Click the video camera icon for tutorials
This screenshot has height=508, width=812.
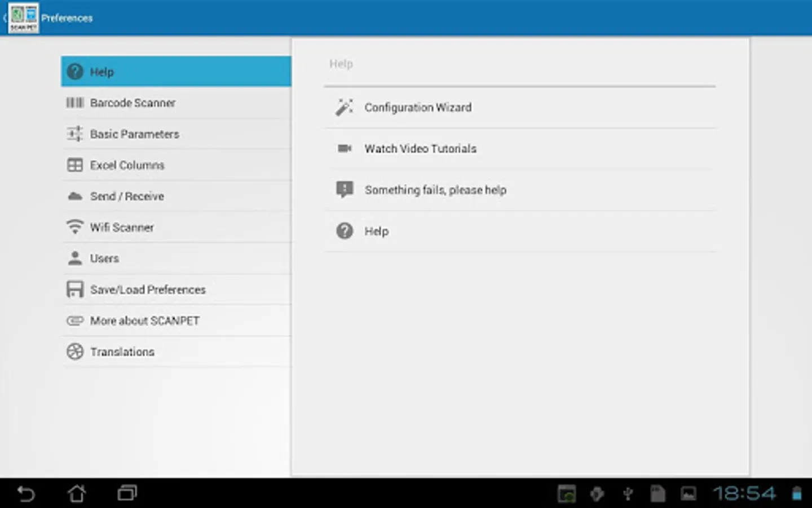[344, 148]
